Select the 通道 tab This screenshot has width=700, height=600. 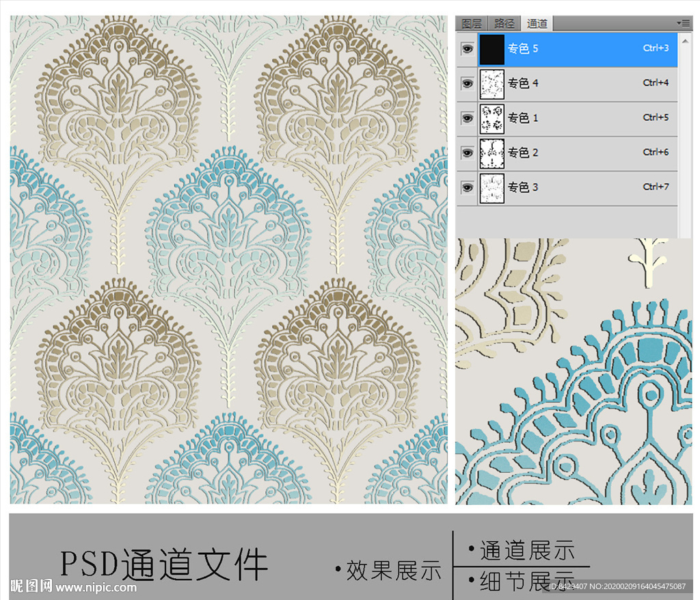537,23
